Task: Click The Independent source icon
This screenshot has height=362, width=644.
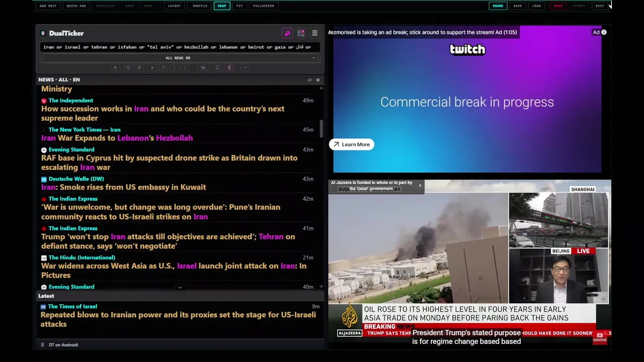Action: [44, 101]
